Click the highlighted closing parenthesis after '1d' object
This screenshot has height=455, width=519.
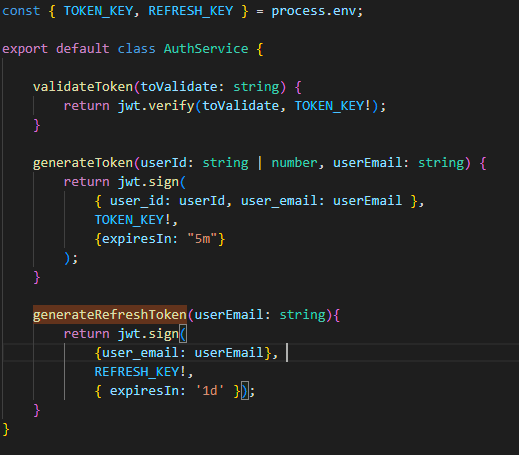pyautogui.click(x=245, y=391)
